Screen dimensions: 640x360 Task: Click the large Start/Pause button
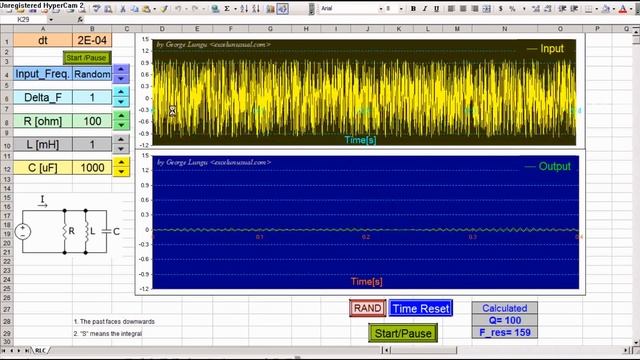click(x=403, y=333)
